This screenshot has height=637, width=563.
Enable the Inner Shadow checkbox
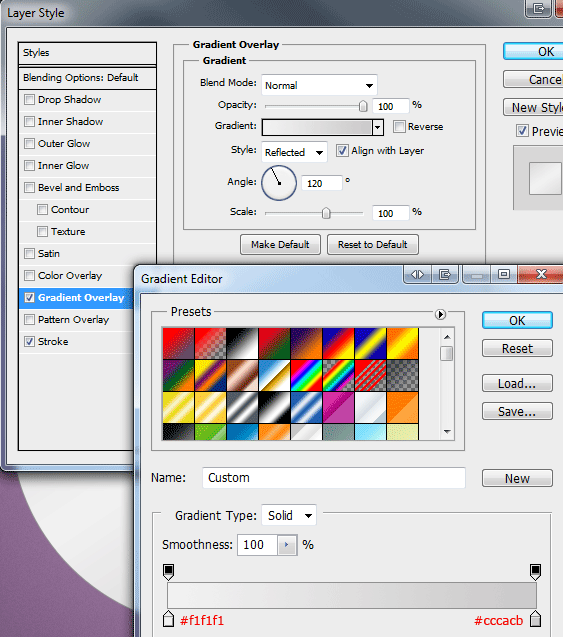(x=29, y=121)
